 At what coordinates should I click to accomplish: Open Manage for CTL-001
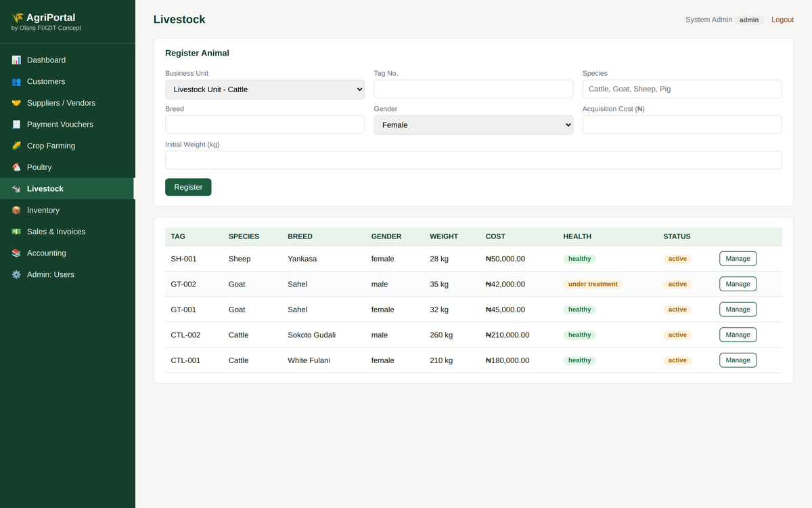(738, 360)
